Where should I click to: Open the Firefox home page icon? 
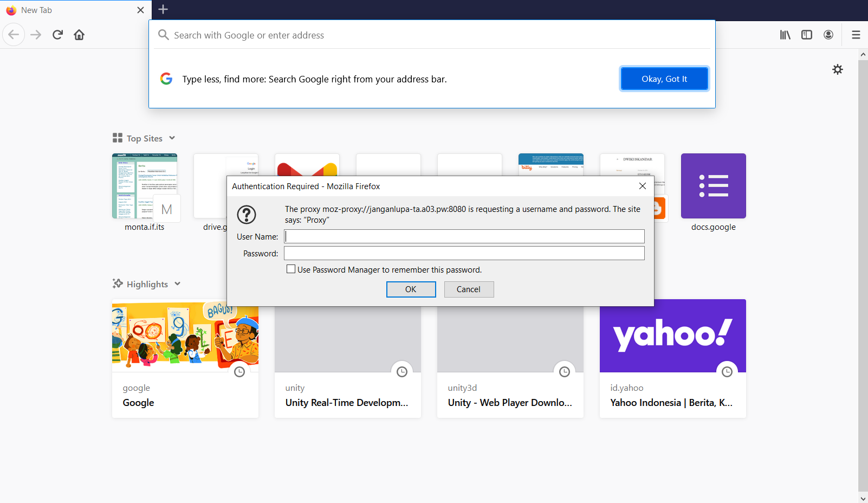(x=79, y=35)
